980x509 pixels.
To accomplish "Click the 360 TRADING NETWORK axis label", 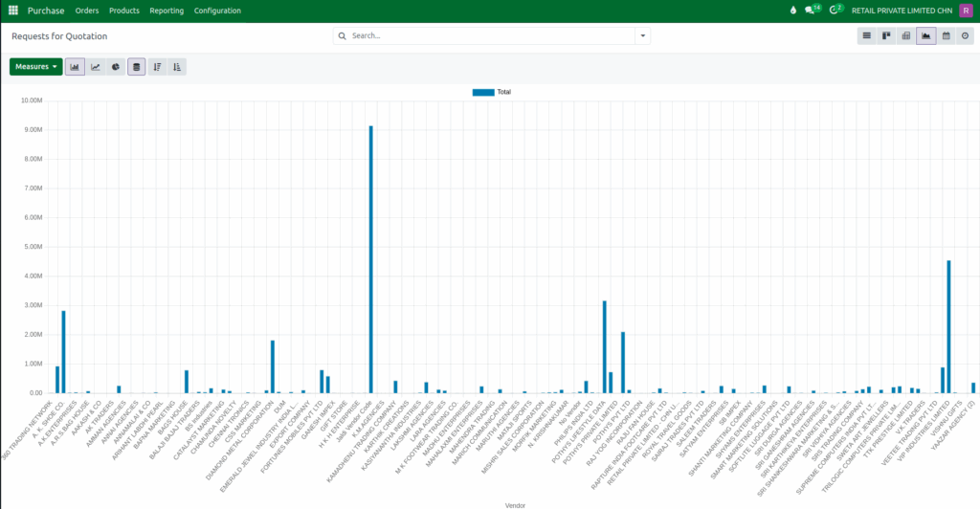I will pos(28,431).
